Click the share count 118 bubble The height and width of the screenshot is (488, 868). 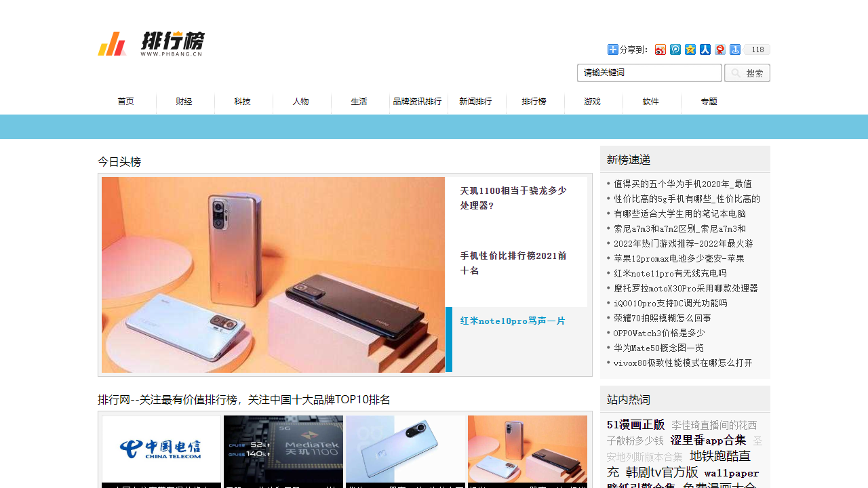(757, 49)
